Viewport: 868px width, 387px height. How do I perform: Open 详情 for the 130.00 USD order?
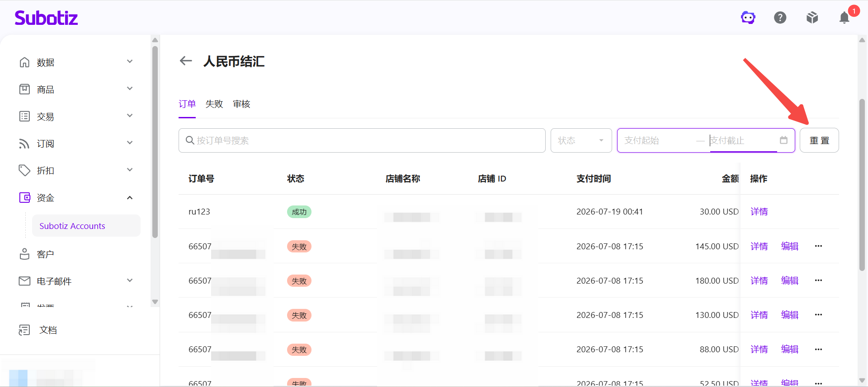click(759, 315)
